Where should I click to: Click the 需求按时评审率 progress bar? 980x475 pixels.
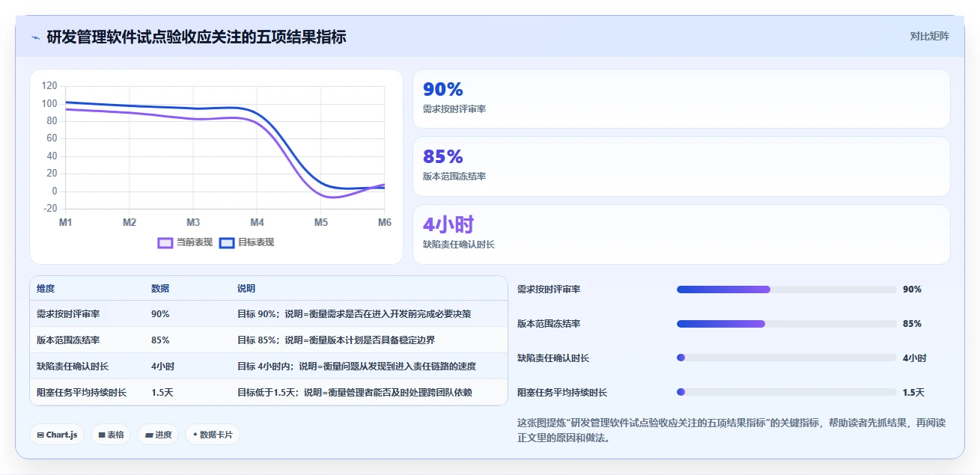(x=786, y=289)
